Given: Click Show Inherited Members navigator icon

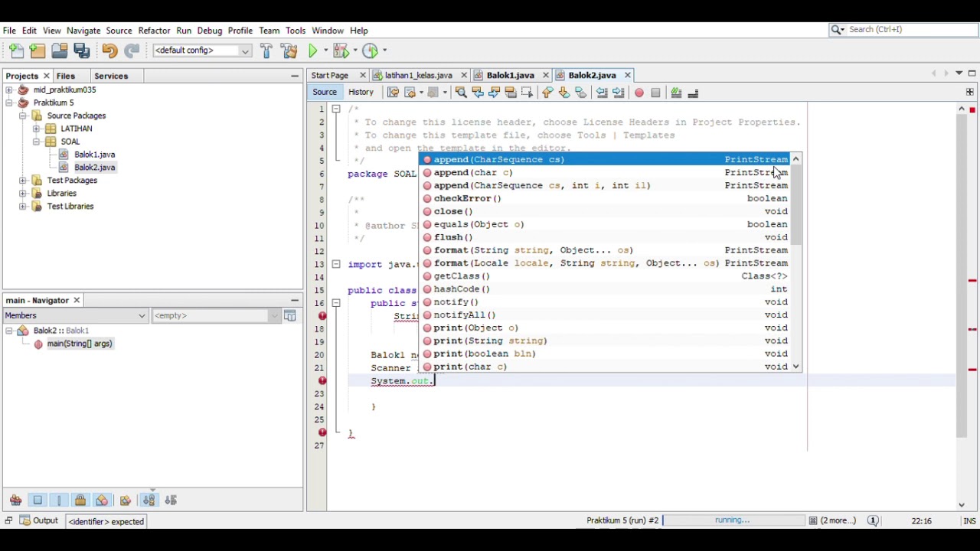Looking at the screenshot, I should (15, 500).
